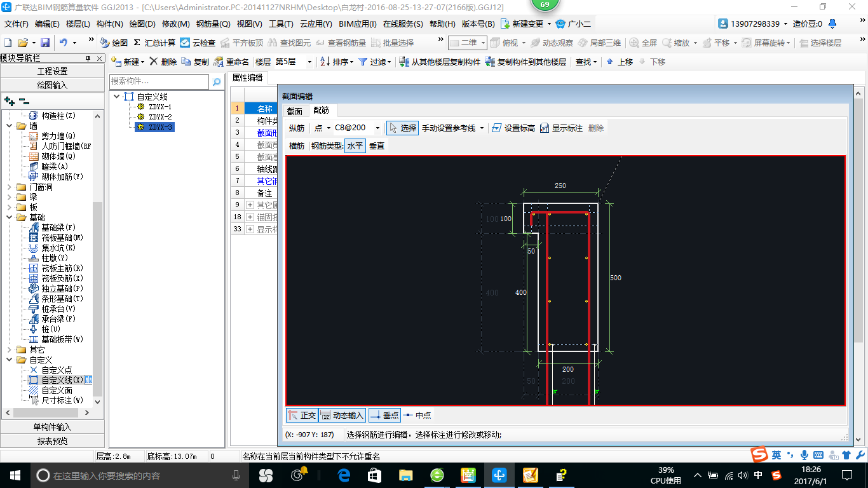Select 垂直 vertical rebar type
Screen dimensions: 868x488
pos(377,146)
